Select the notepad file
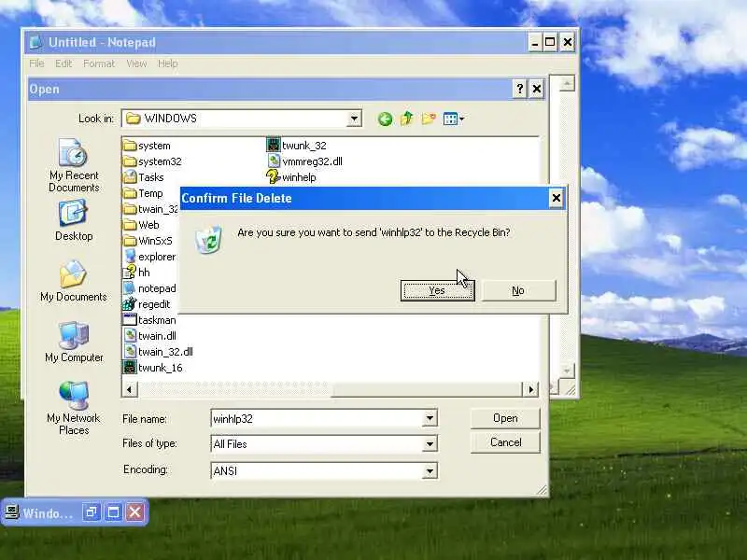 149,288
